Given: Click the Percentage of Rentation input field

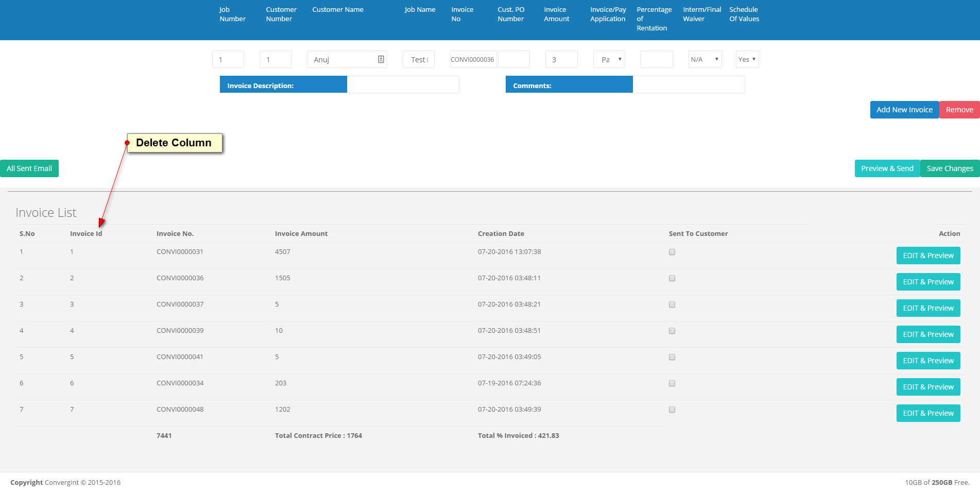Looking at the screenshot, I should (x=657, y=59).
